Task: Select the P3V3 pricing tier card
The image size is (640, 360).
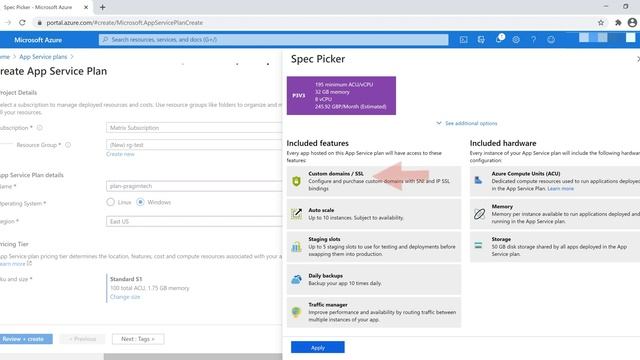Action: [341, 96]
